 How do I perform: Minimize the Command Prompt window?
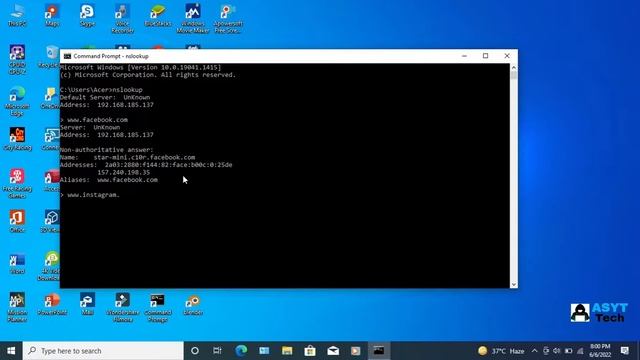click(x=464, y=56)
